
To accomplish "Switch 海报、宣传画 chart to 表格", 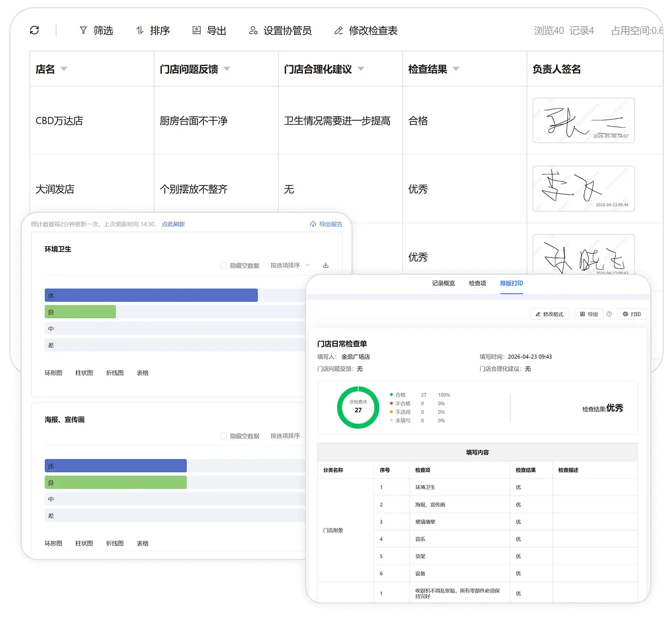I will (x=143, y=543).
